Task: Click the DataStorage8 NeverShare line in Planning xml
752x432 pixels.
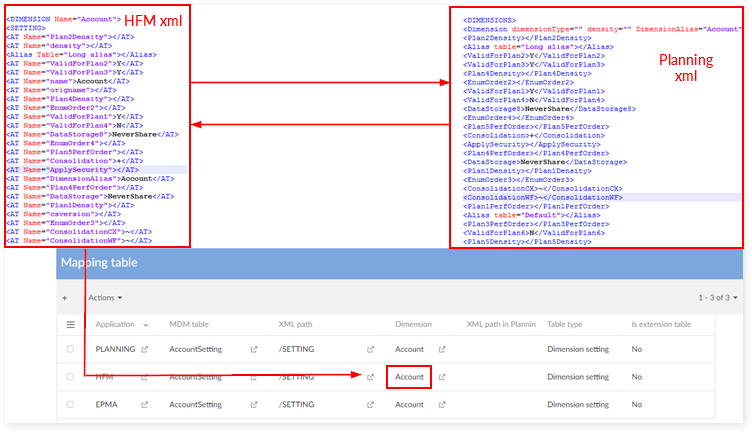Action: [x=549, y=109]
